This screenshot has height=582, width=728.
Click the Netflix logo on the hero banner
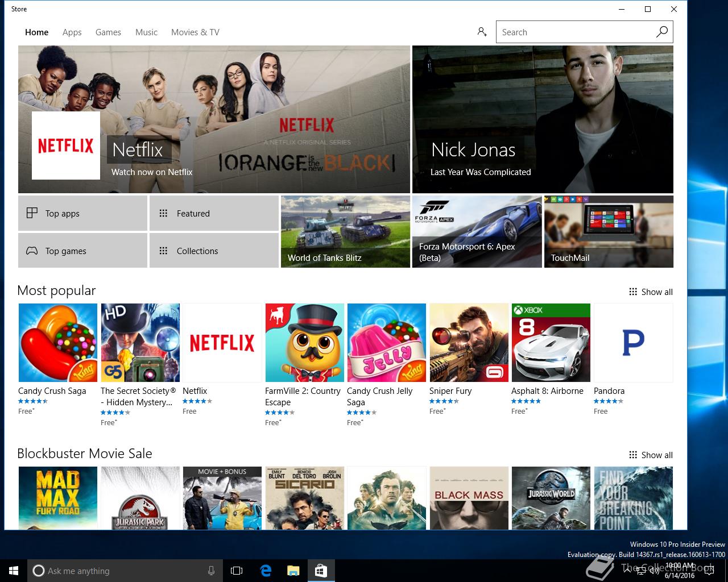click(x=66, y=145)
